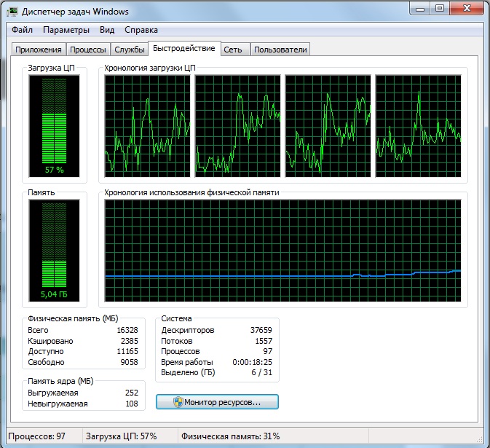Open the Сеть tab
This screenshot has height=448, width=490.
click(x=233, y=50)
